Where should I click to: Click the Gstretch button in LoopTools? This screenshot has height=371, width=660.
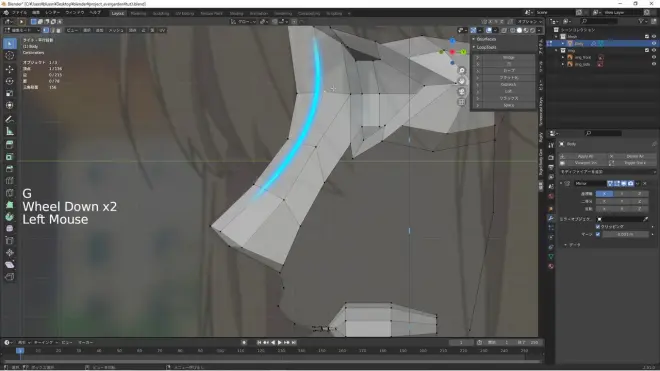point(508,85)
